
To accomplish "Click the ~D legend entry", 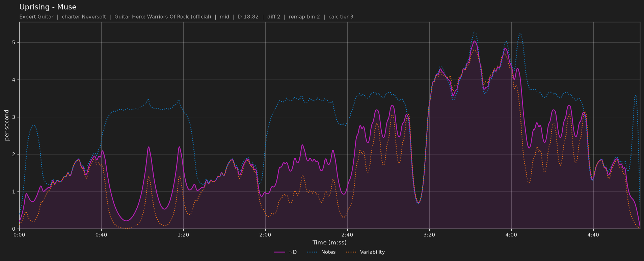I will (x=286, y=252).
